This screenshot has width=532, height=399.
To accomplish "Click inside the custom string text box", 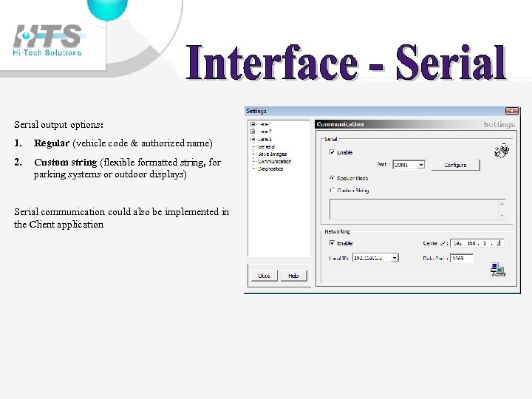I will click(413, 209).
